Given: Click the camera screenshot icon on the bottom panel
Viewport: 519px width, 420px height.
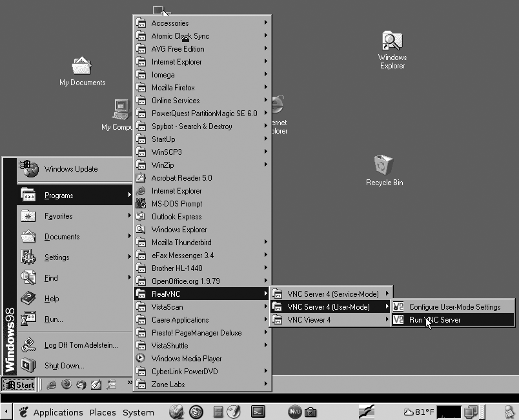Looking at the screenshot, I should click(310, 411).
